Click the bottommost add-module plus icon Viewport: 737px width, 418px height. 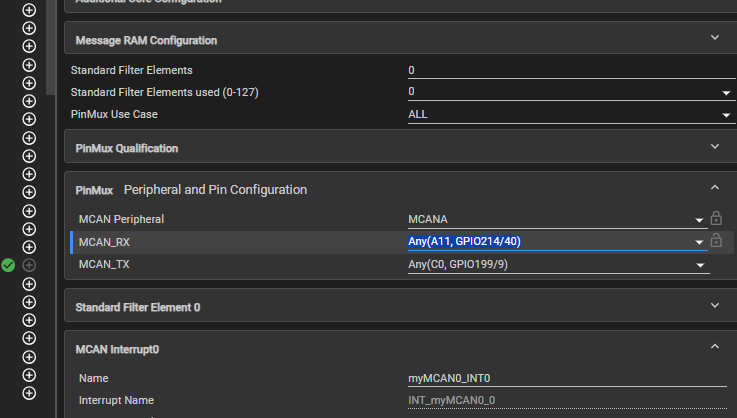pyautogui.click(x=29, y=393)
